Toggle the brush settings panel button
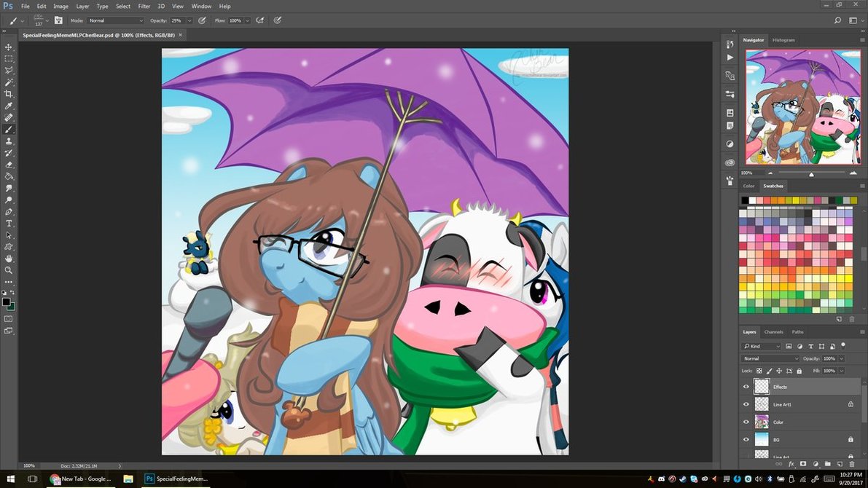The height and width of the screenshot is (488, 868). (x=58, y=20)
